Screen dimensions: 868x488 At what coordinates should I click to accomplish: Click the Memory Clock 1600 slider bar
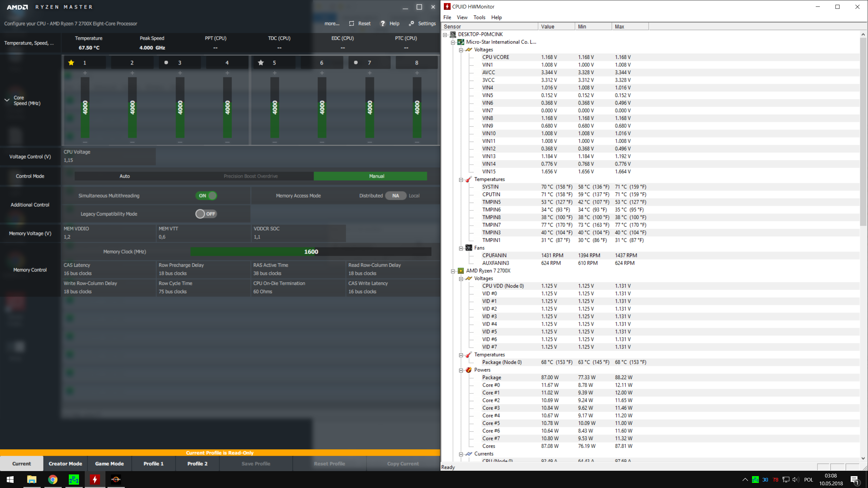[311, 251]
